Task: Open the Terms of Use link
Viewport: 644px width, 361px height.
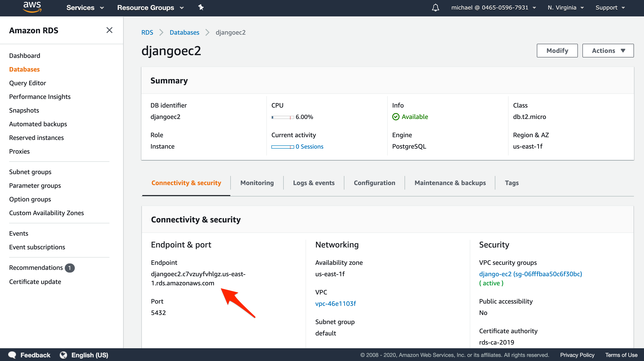Action: pos(621,355)
